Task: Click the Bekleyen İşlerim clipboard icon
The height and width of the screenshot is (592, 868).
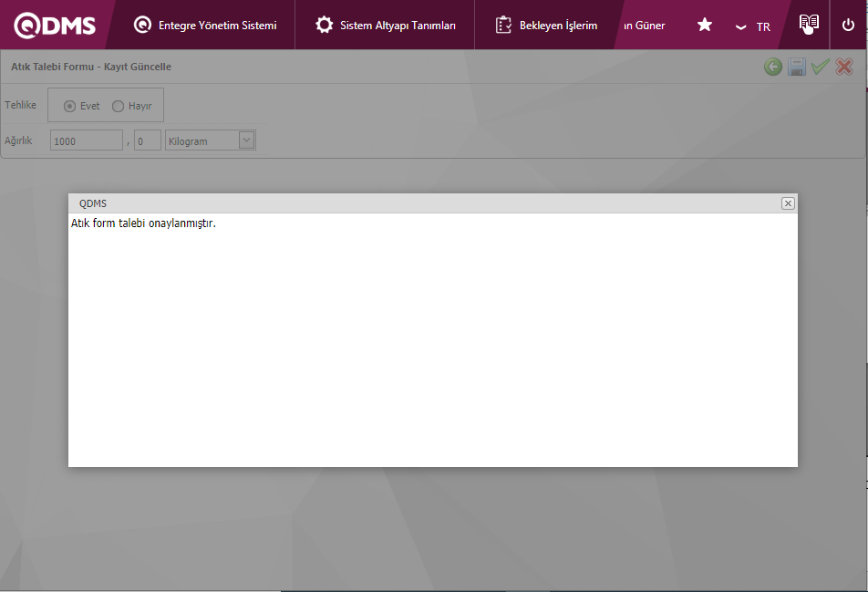Action: (x=503, y=25)
